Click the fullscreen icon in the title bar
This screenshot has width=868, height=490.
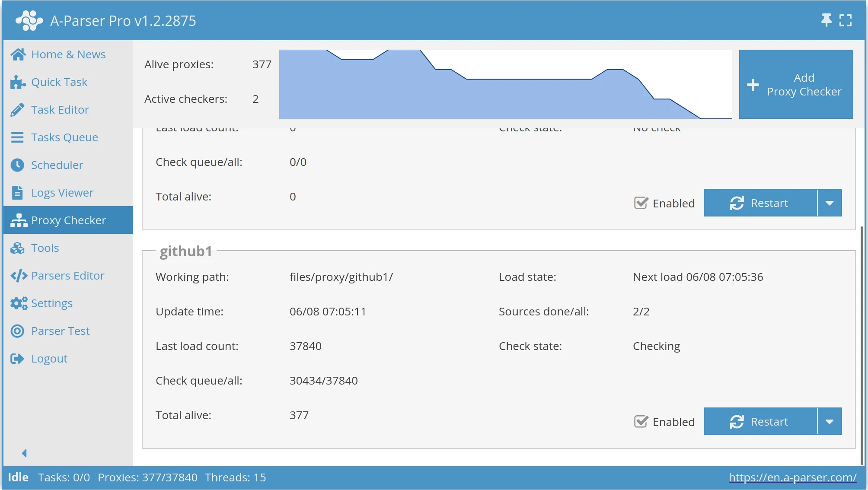(846, 20)
